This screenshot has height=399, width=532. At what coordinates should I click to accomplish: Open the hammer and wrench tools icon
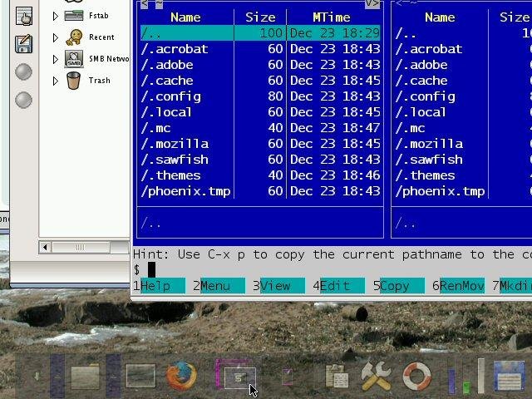tap(376, 376)
